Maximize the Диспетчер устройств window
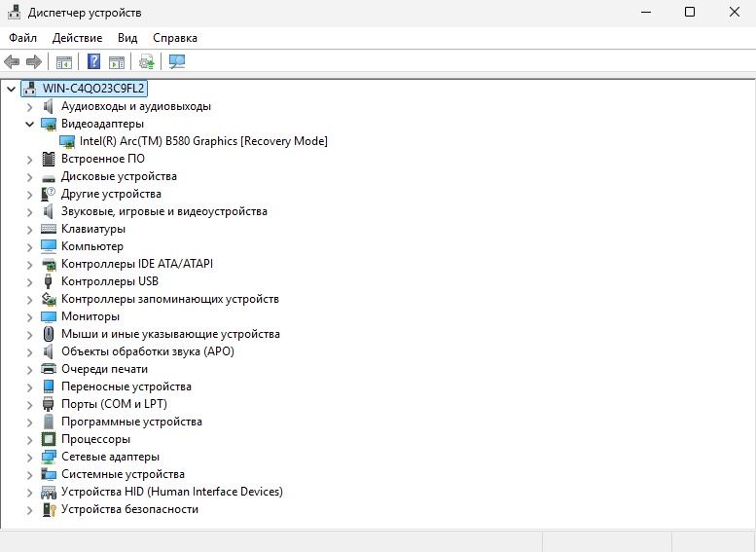The height and width of the screenshot is (552, 756). tap(690, 12)
